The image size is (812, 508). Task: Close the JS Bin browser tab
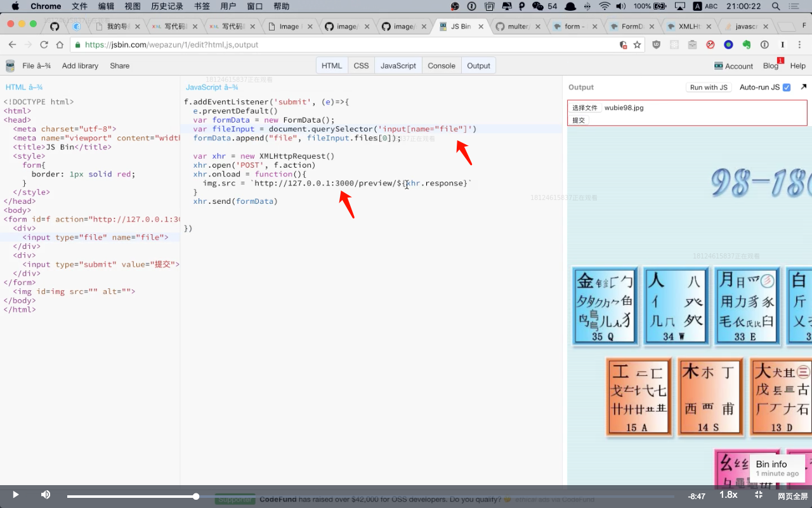[x=481, y=27]
